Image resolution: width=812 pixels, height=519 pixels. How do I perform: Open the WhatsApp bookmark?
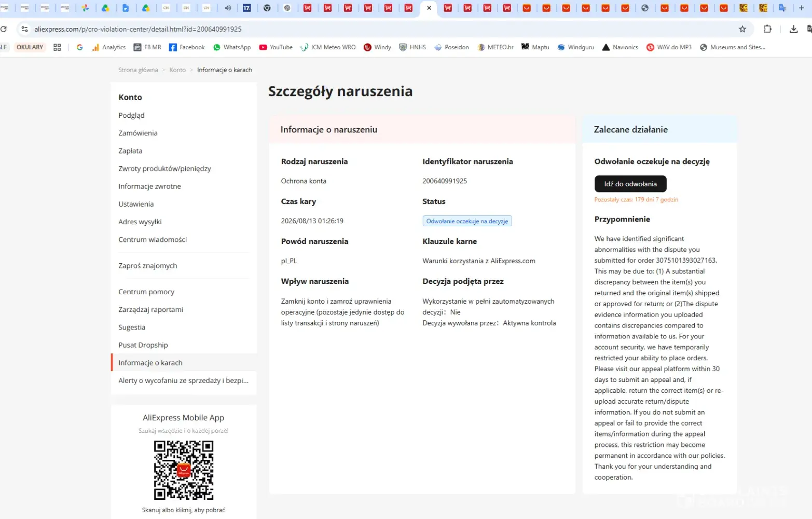(232, 47)
